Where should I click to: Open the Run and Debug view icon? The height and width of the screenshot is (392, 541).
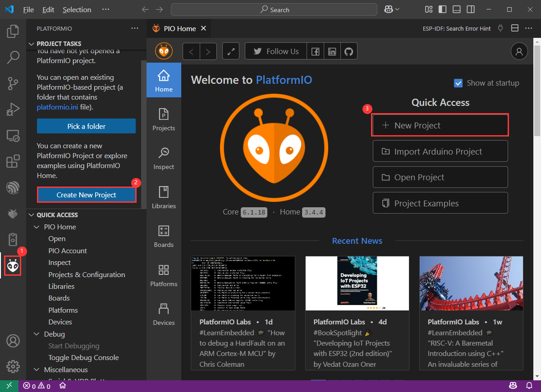click(13, 109)
